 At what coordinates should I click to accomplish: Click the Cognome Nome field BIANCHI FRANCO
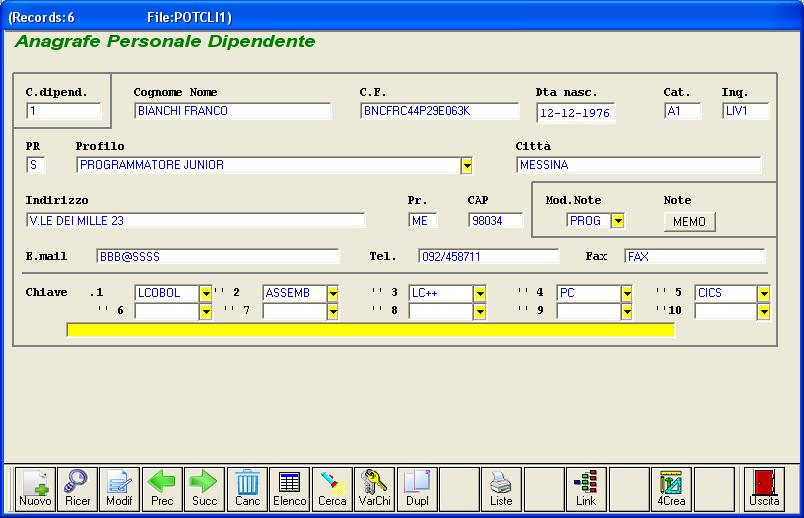pyautogui.click(x=233, y=111)
